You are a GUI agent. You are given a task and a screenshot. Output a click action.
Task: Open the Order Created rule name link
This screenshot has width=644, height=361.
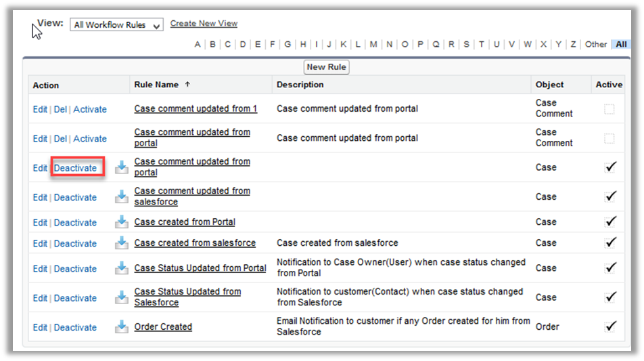tap(163, 326)
